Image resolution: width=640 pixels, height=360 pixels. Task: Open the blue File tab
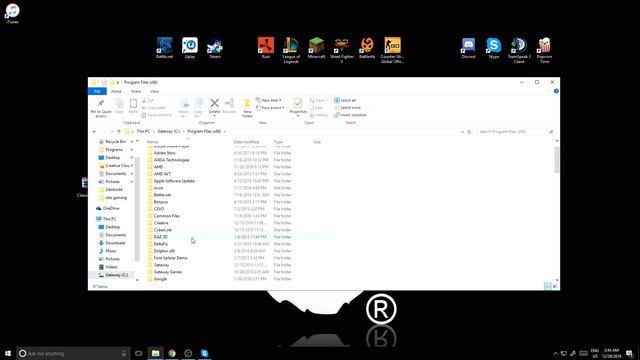(97, 91)
